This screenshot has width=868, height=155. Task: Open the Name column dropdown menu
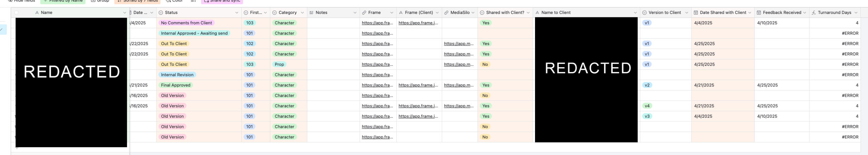coord(124,13)
